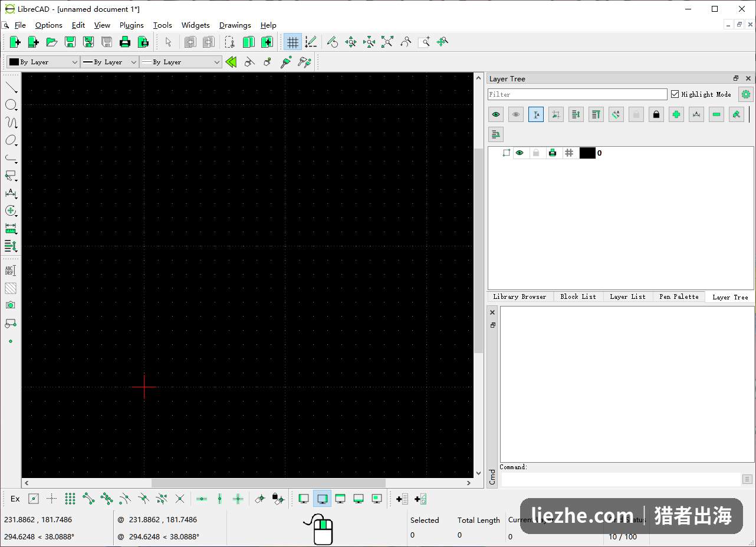
Task: Click the Ex snap button
Action: (x=15, y=499)
